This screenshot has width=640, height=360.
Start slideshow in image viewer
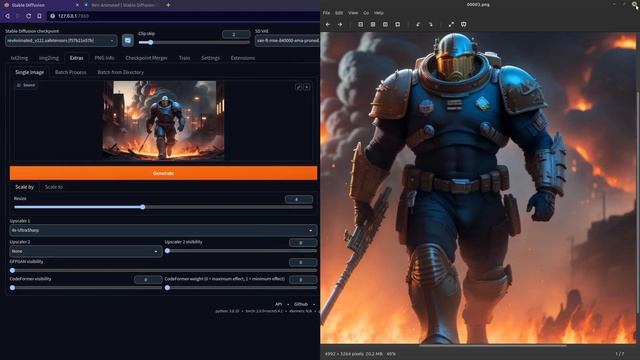click(464, 24)
